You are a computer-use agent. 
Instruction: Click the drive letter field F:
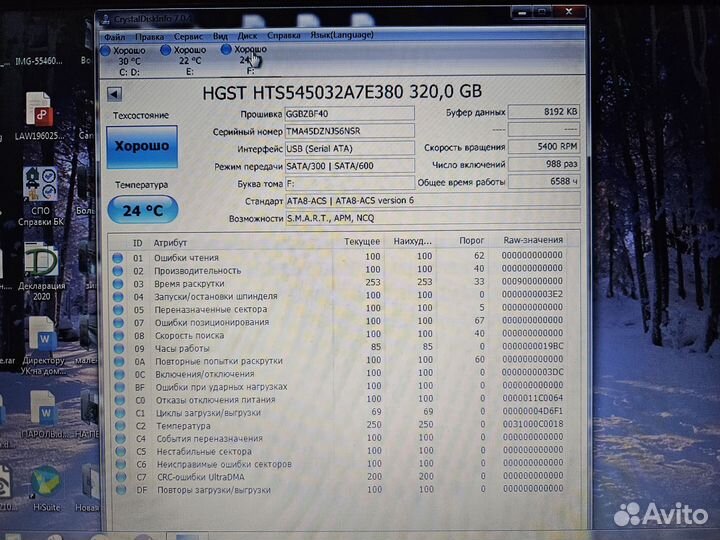(349, 183)
